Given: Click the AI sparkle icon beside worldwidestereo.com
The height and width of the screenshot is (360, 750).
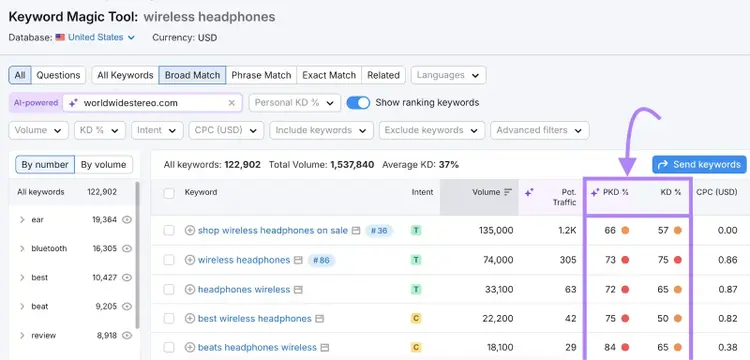Looking at the screenshot, I should (73, 103).
